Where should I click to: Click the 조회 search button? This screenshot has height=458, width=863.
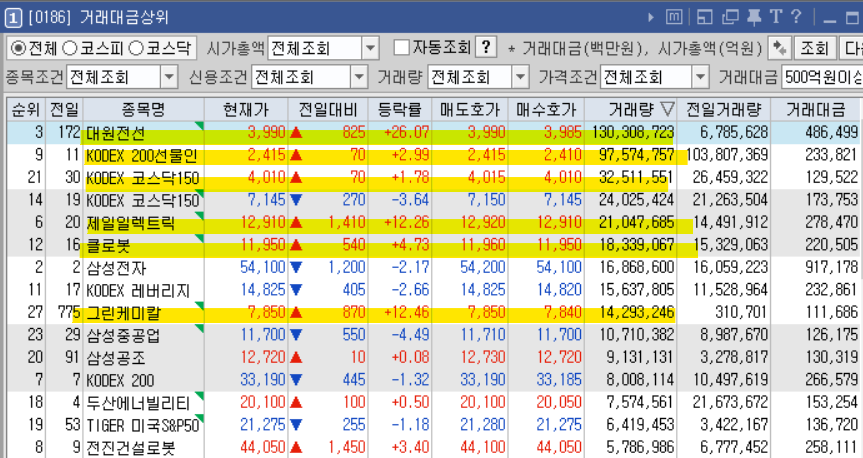(815, 48)
